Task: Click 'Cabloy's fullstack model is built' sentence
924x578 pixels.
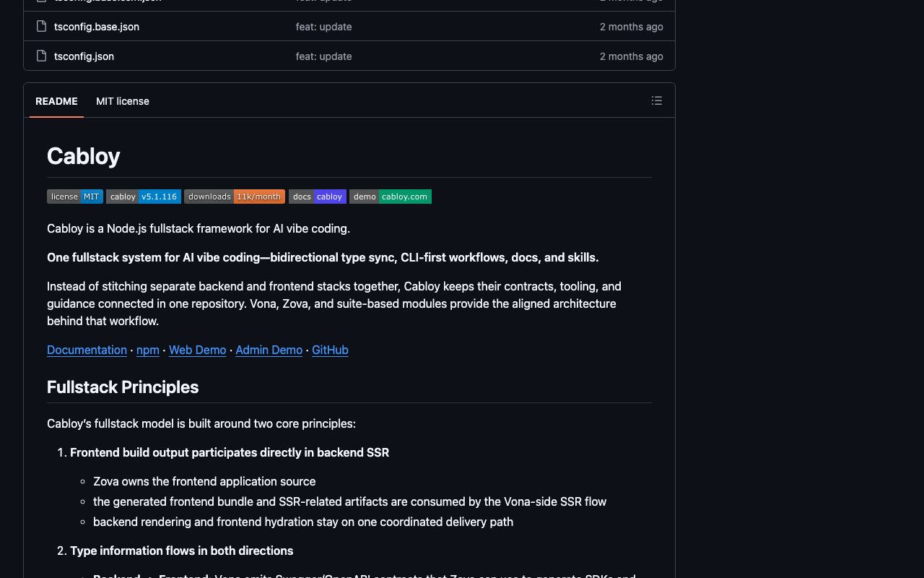Action: [201, 423]
